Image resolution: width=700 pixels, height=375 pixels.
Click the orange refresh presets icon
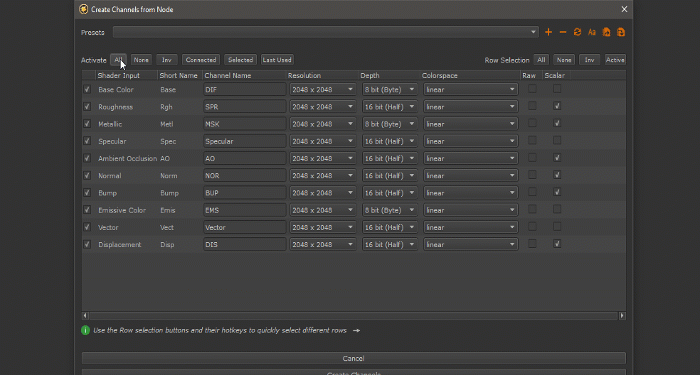(577, 32)
